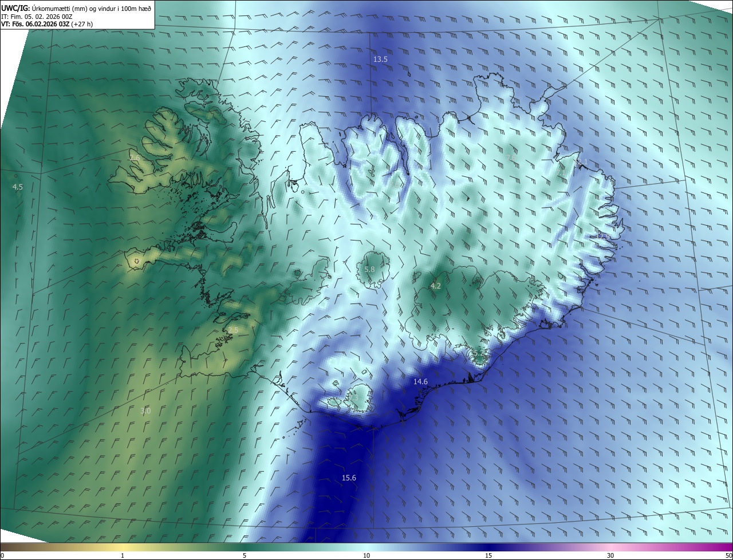The width and height of the screenshot is (733, 560).
Task: Click the 4.5 value over the western sea
Action: (x=18, y=187)
